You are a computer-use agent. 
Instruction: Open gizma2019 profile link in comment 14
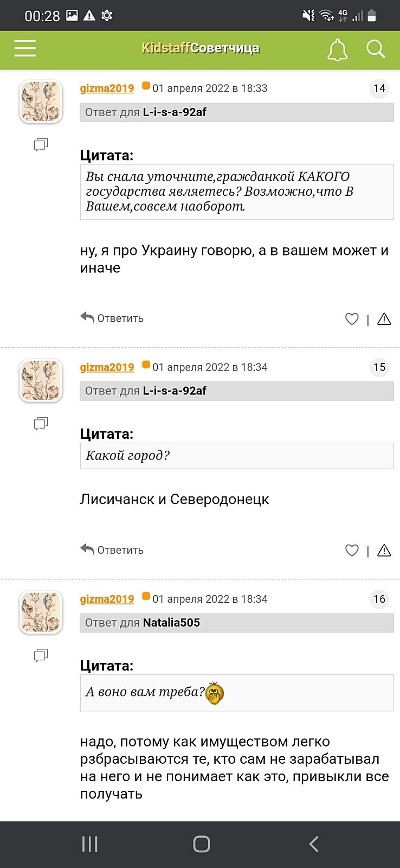click(x=107, y=88)
